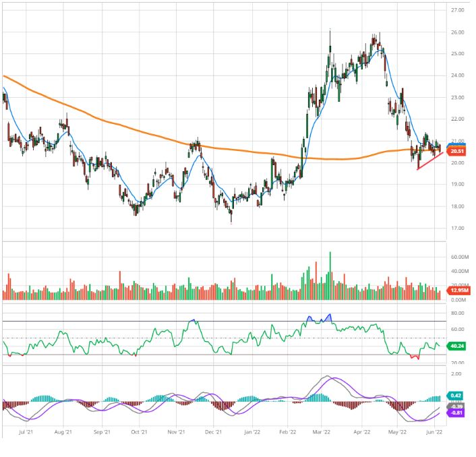Click the 12.95M volume value badge
Image resolution: width=476 pixels, height=457 pixels.
click(x=458, y=291)
